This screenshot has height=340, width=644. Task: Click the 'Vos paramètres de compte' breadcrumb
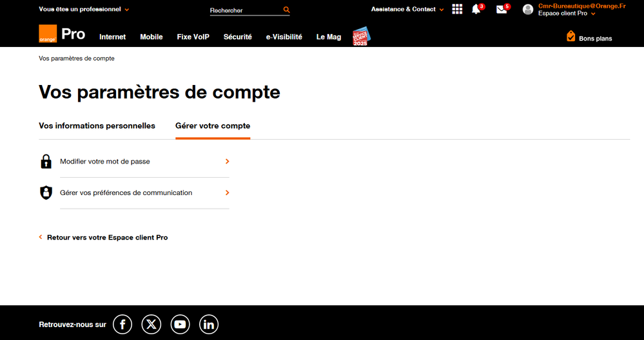tap(77, 59)
